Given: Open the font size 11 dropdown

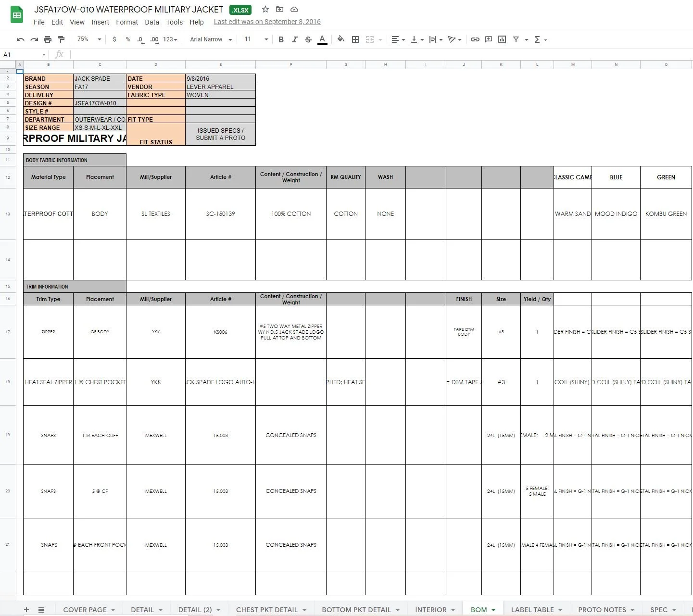Looking at the screenshot, I should click(256, 39).
